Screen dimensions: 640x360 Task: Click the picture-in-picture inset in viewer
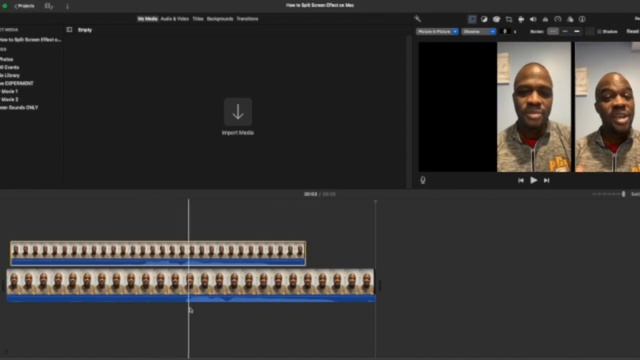(x=534, y=107)
